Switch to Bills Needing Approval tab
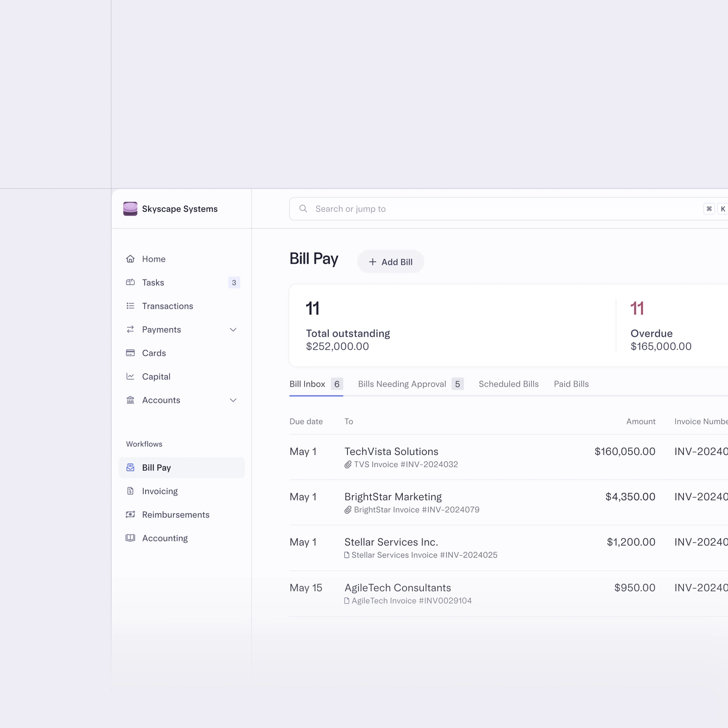The height and width of the screenshot is (728, 728). point(402,384)
